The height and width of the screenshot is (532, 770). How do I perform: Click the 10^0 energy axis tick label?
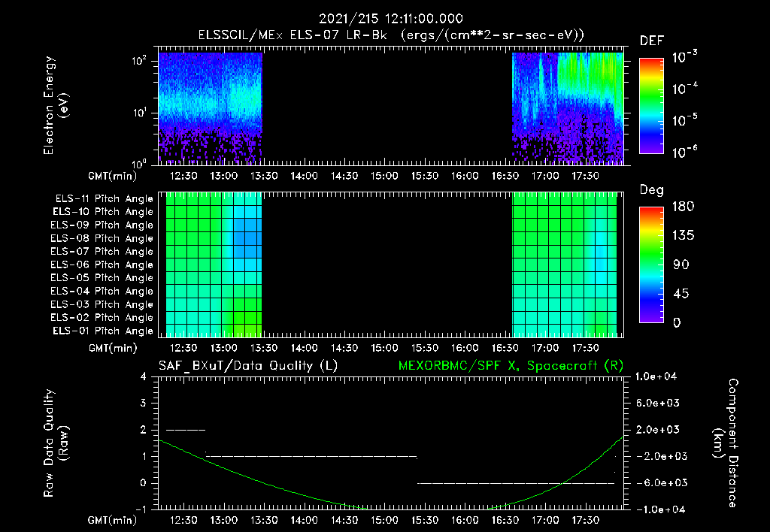click(139, 163)
